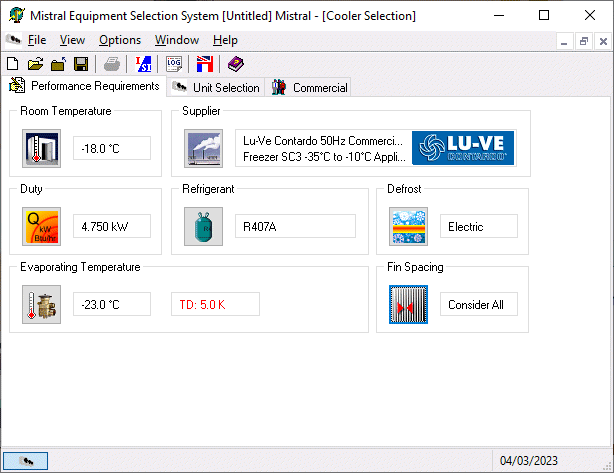The height and width of the screenshot is (473, 614).
Task: Click the Room Temperature -18.0 °C field
Action: tap(112, 148)
